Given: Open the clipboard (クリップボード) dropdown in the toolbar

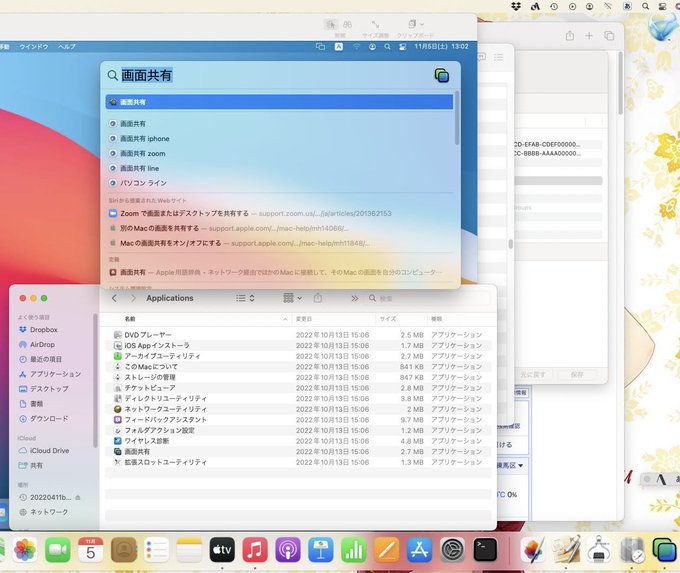Looking at the screenshot, I should [415, 24].
